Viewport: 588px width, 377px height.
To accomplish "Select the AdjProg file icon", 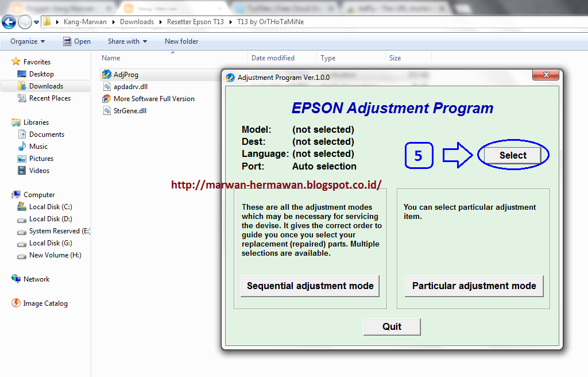I will click(106, 74).
